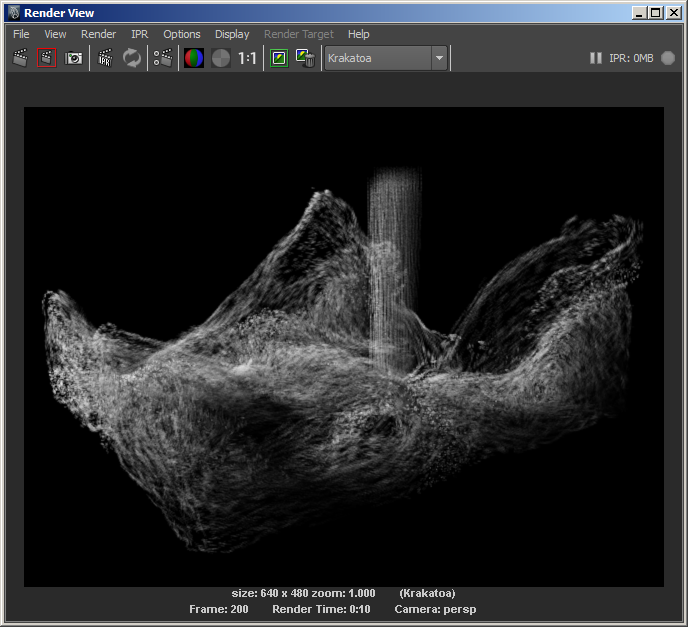The width and height of the screenshot is (688, 627).
Task: Maximize the Render View window
Action: click(656, 13)
